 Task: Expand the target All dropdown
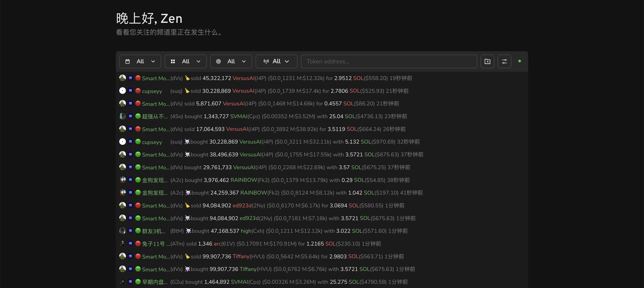(231, 61)
